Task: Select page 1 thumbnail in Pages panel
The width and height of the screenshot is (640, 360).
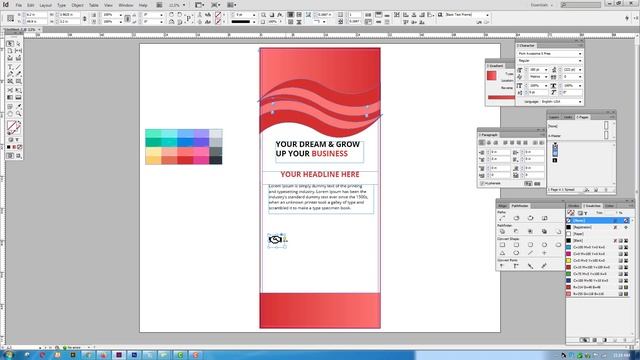Action: 555,150
